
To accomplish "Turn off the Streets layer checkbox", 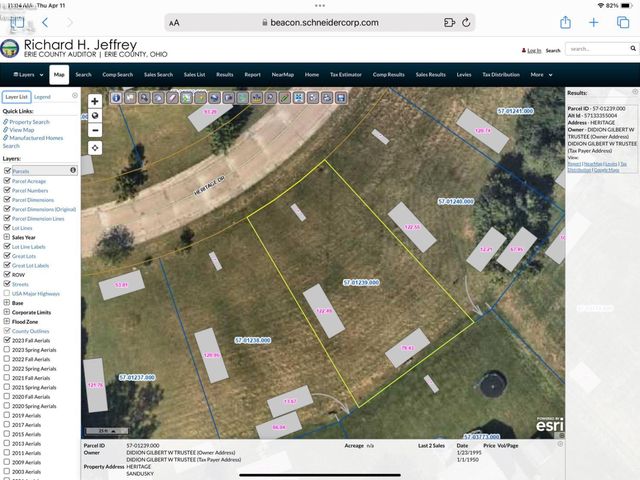I will pyautogui.click(x=7, y=284).
